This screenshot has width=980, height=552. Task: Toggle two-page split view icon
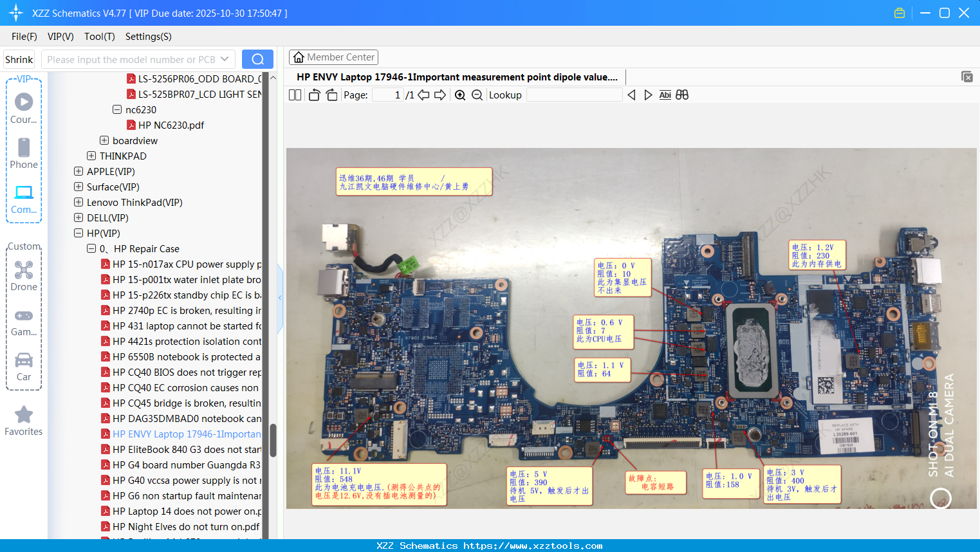pos(295,95)
